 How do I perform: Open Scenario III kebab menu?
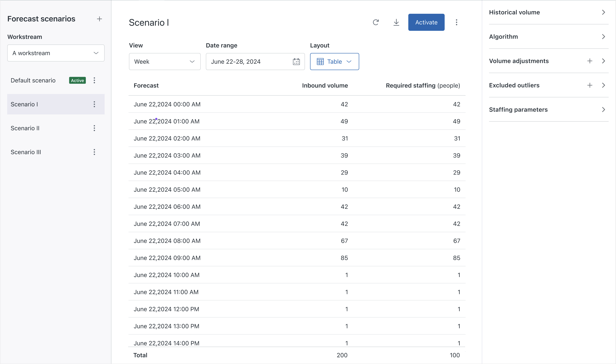point(94,152)
